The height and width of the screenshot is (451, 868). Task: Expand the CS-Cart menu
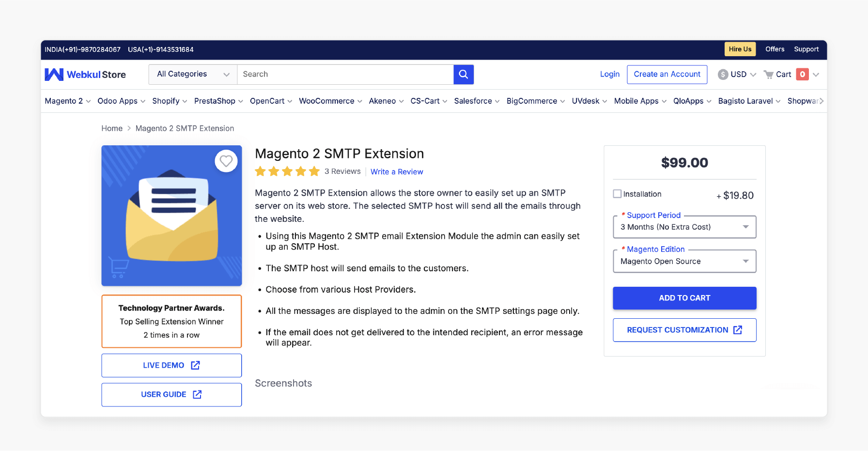coord(429,101)
